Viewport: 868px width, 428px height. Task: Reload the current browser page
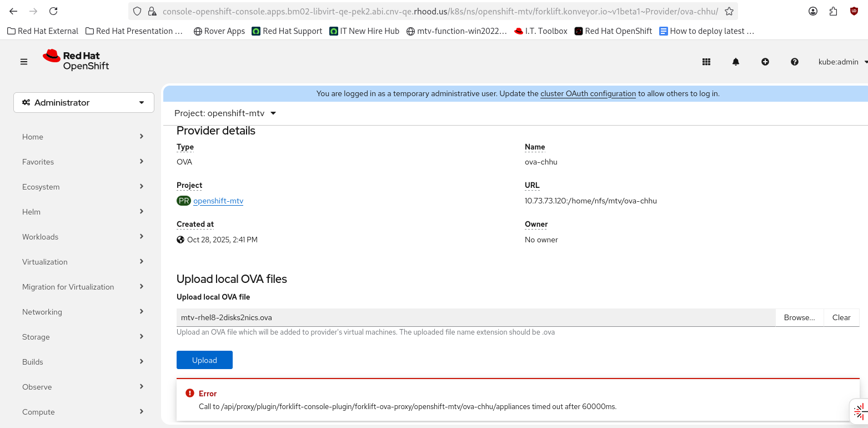pos(53,11)
